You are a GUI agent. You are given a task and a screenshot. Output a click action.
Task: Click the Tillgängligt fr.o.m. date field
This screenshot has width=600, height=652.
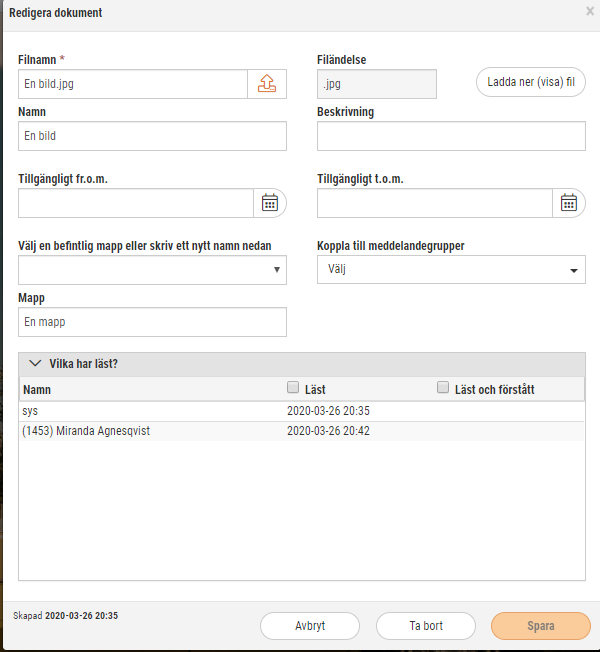(x=136, y=203)
